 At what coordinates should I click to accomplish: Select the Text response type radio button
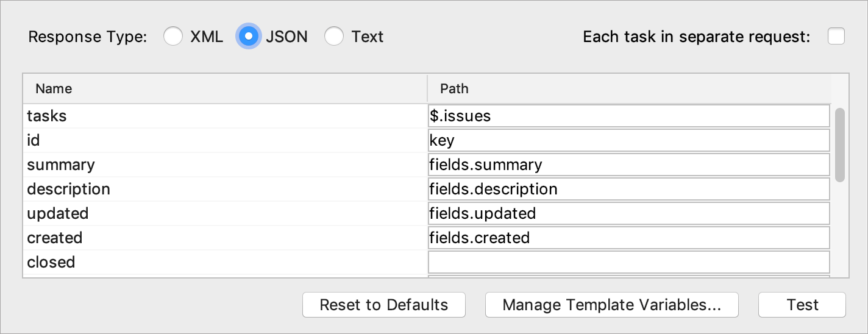coord(334,37)
